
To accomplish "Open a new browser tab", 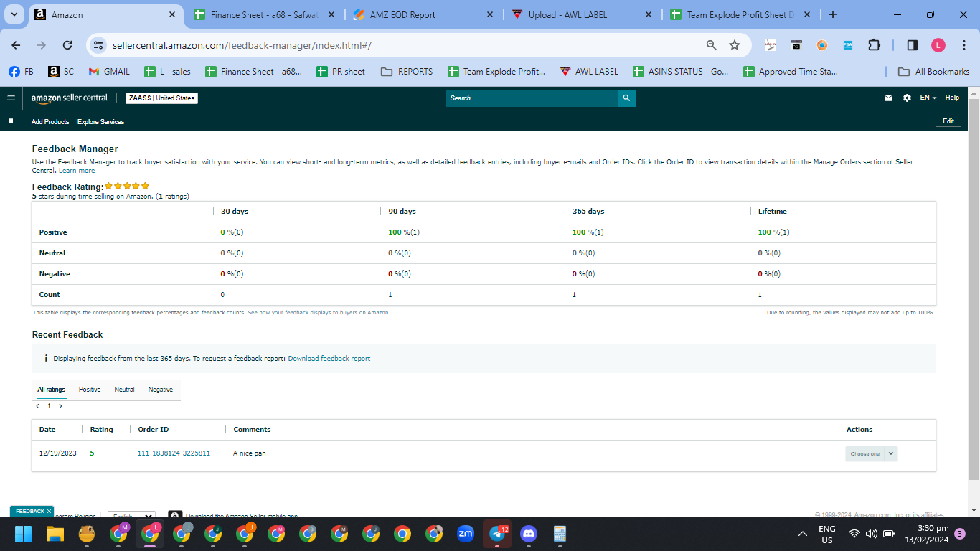I will (x=832, y=14).
